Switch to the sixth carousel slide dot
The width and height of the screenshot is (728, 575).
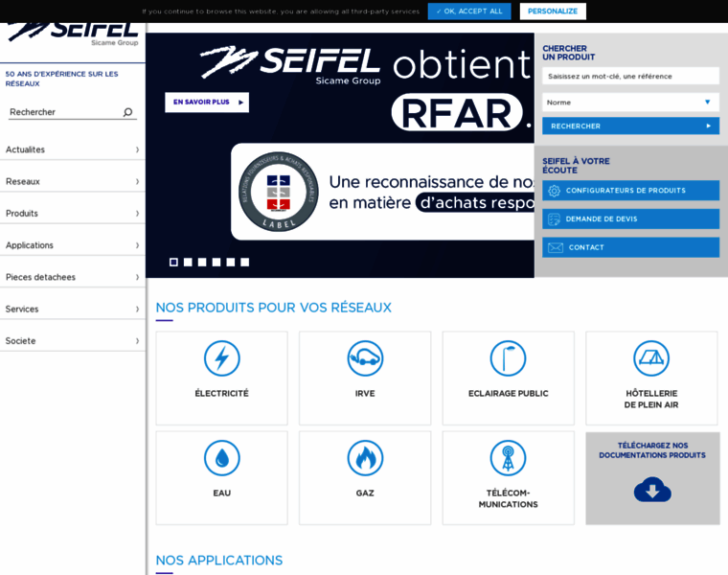[244, 262]
